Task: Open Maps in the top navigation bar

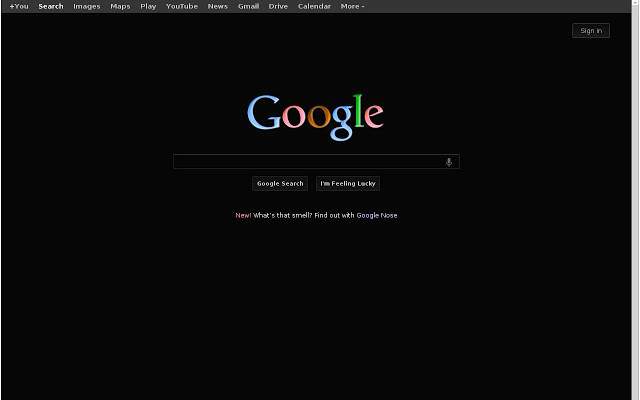Action: tap(120, 6)
